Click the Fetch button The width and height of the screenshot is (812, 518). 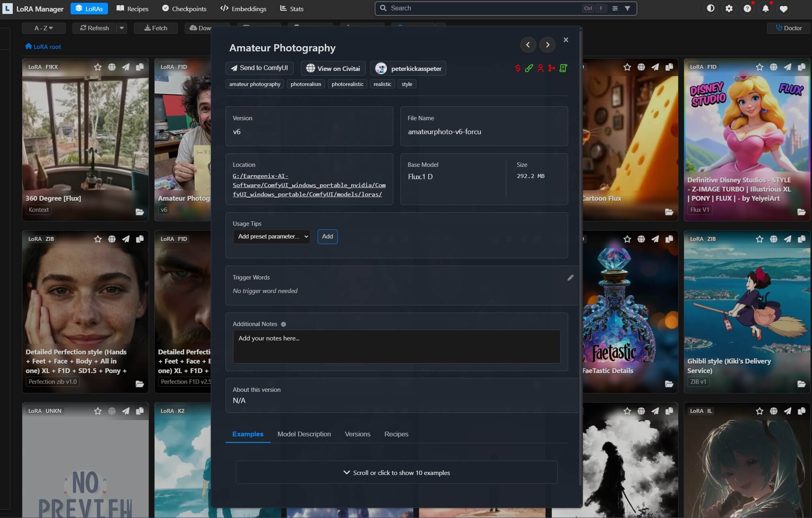pyautogui.click(x=156, y=28)
